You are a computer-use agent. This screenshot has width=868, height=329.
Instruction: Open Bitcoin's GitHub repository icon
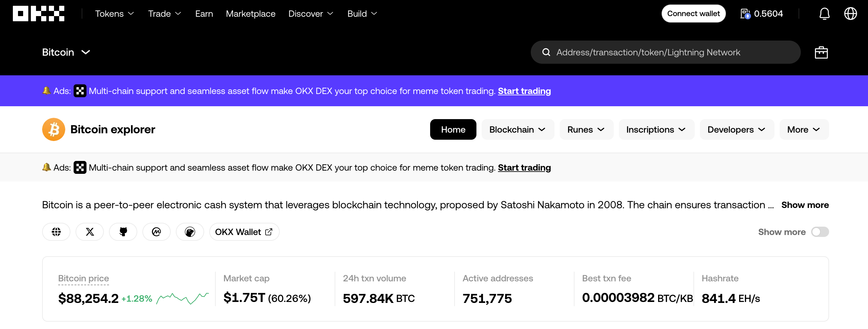[x=123, y=232]
